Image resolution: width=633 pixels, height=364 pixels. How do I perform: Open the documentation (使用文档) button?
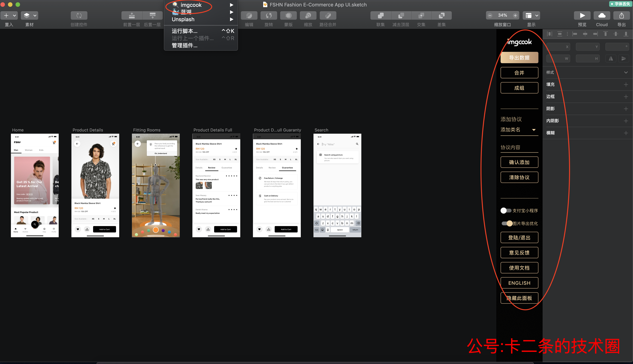[x=519, y=268]
